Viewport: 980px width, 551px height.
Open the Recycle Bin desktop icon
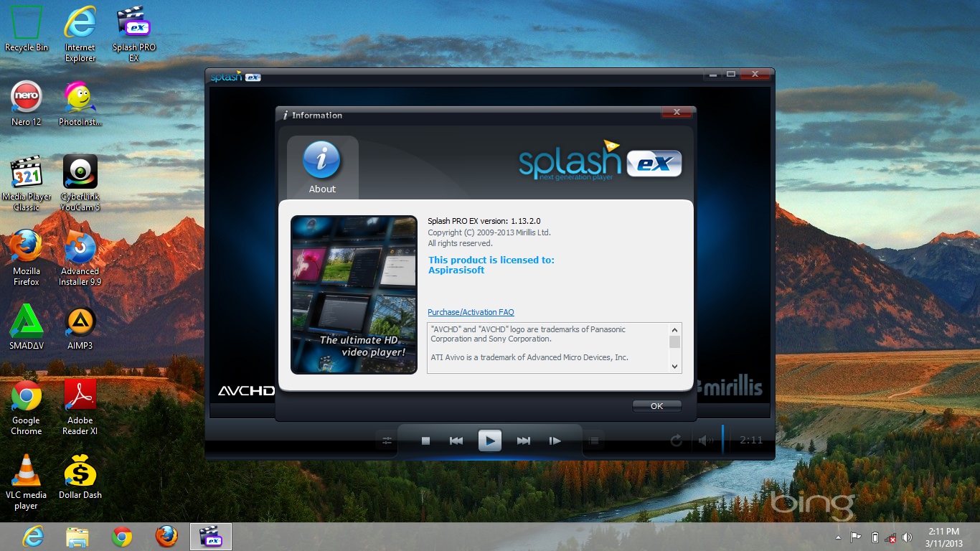point(27,29)
